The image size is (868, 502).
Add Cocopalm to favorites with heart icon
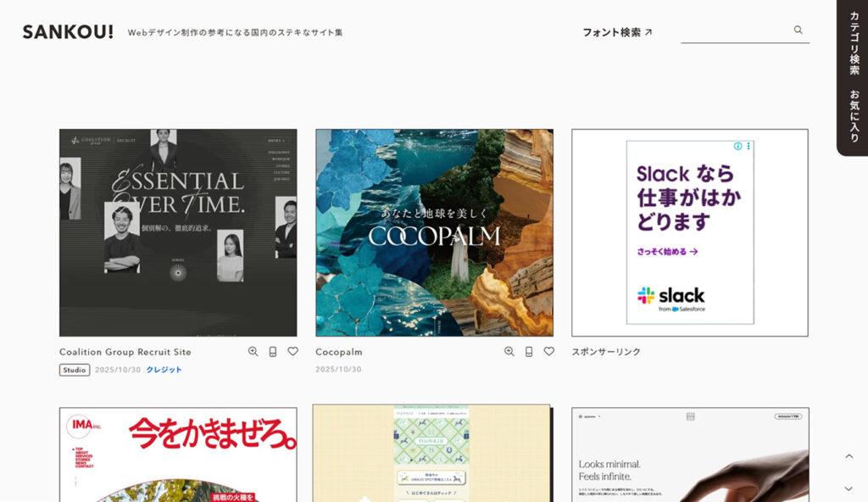tap(548, 351)
